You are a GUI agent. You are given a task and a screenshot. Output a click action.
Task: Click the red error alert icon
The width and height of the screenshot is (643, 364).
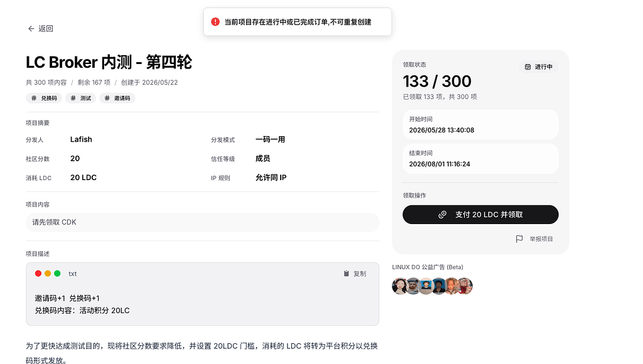pos(215,22)
